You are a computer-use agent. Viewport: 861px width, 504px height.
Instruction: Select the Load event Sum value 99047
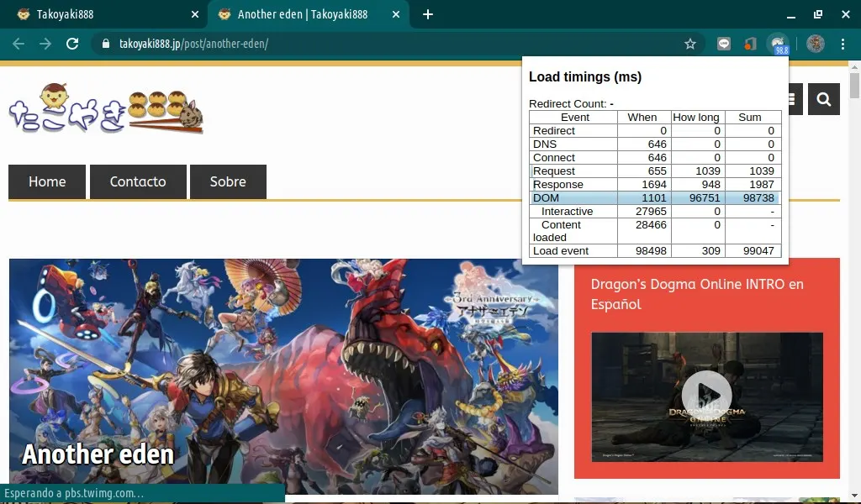(759, 250)
